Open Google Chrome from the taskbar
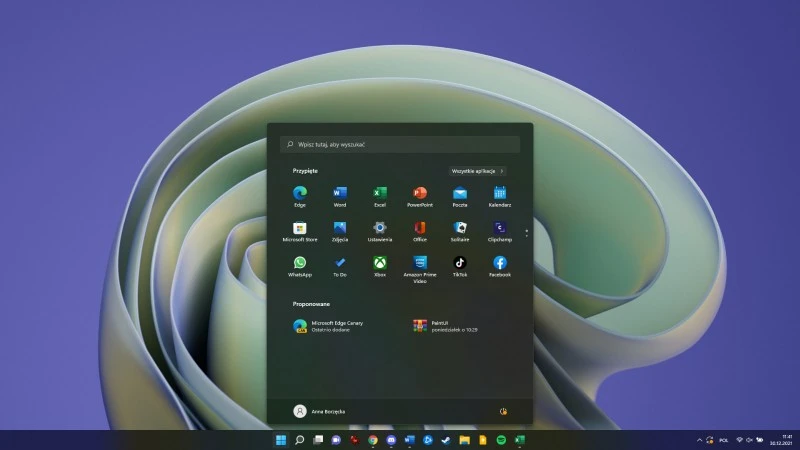Screen dimensions: 800x450 click(x=373, y=440)
